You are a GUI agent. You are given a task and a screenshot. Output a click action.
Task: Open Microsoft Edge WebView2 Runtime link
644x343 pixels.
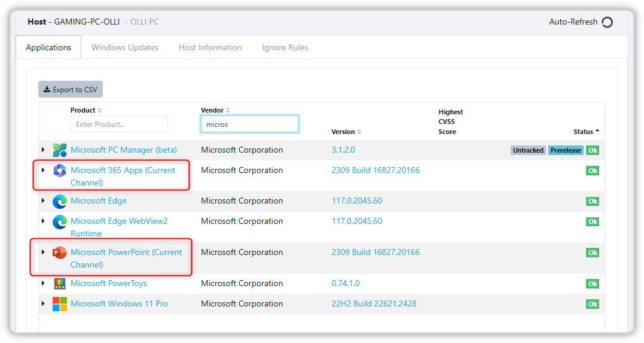tap(119, 227)
